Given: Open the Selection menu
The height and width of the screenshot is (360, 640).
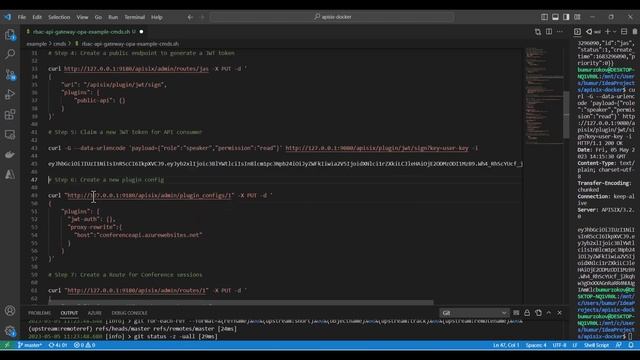Looking at the screenshot, I should tap(59, 17).
